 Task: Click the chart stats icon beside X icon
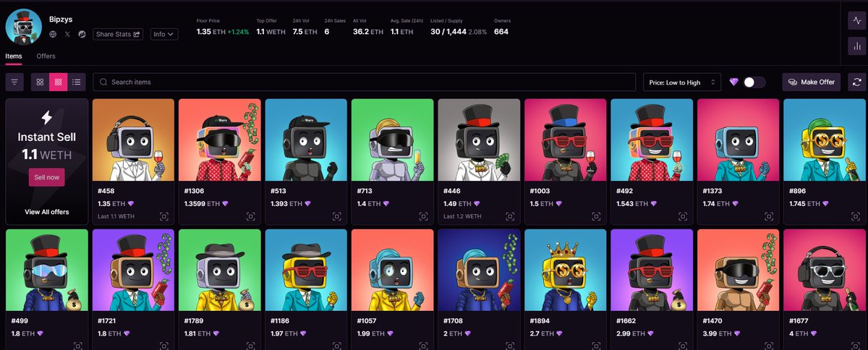coord(82,34)
